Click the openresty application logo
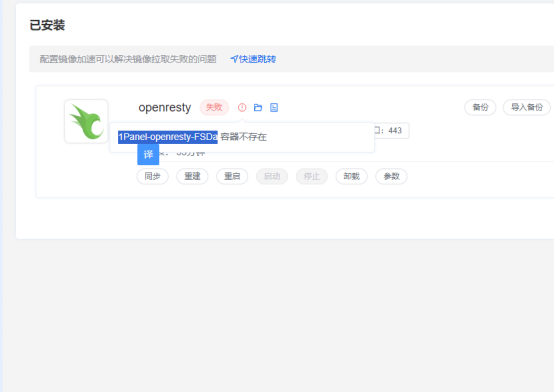554x392 pixels. [86, 121]
